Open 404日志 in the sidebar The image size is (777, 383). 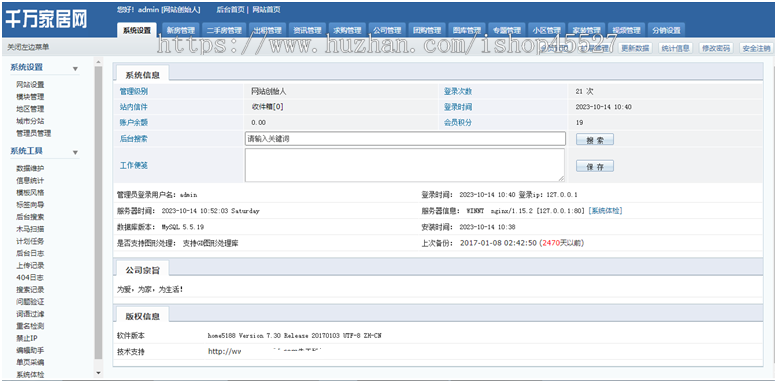tap(30, 277)
